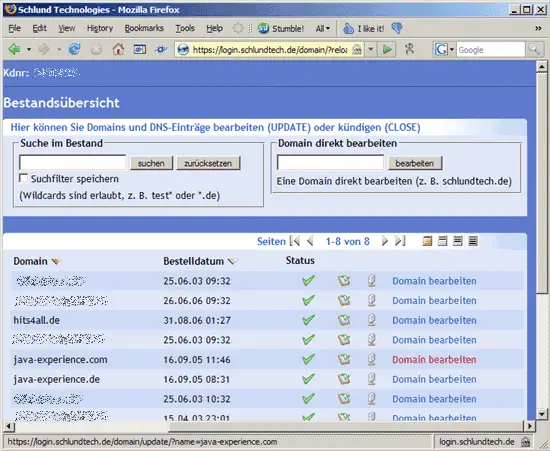550x451 pixels.
Task: Click 'Domain bearbeiten' for hits4all.de
Action: pos(434,320)
